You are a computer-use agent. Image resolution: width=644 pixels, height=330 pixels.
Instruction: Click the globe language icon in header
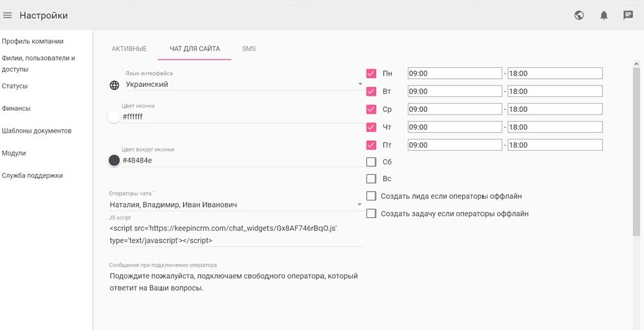(x=579, y=16)
